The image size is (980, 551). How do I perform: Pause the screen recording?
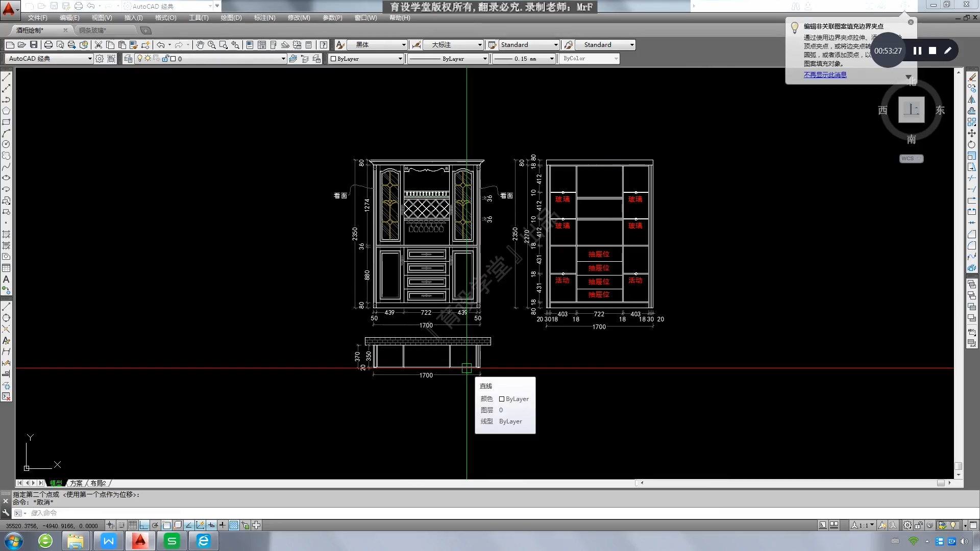(917, 51)
